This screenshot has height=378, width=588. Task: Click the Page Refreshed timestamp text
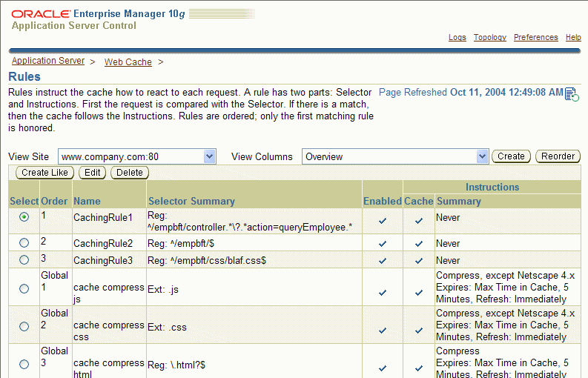(471, 92)
